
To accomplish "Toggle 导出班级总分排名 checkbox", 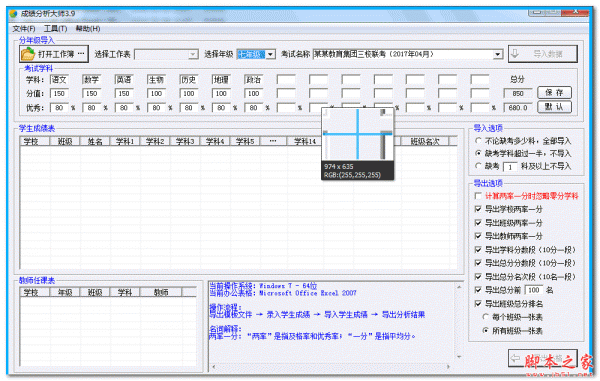I will point(478,304).
